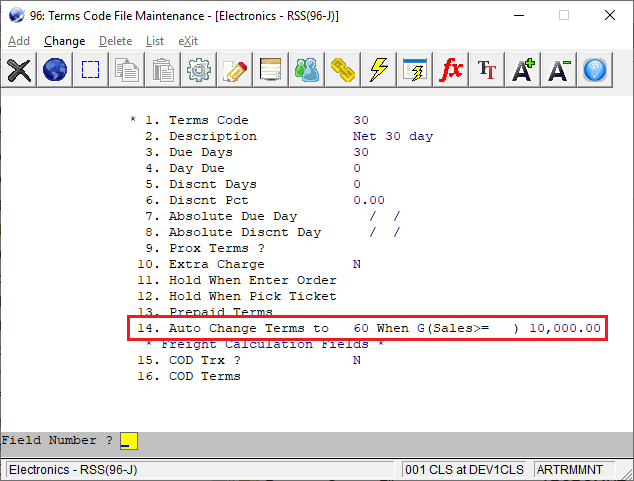The width and height of the screenshot is (634, 481).
Task: Open help with blue question mark icon
Action: pos(595,70)
